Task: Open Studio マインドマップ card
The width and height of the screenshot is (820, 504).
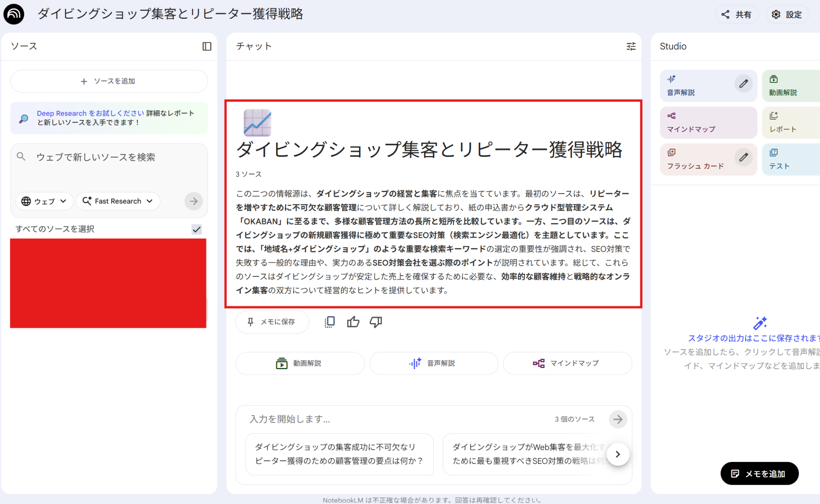Action: pyautogui.click(x=708, y=122)
